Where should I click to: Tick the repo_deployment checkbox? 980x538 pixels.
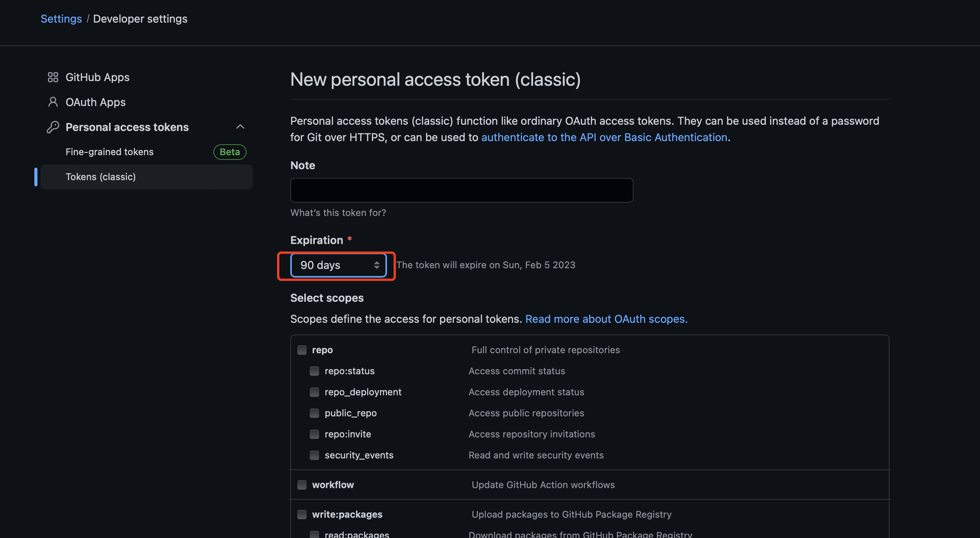[x=314, y=392]
